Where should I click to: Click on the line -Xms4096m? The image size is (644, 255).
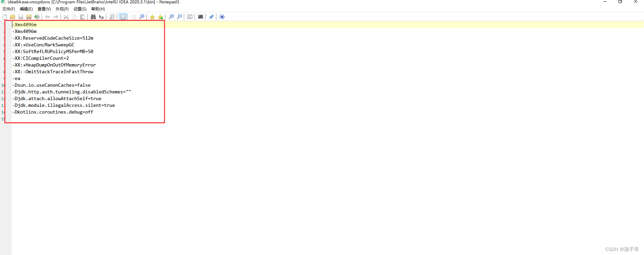click(24, 31)
